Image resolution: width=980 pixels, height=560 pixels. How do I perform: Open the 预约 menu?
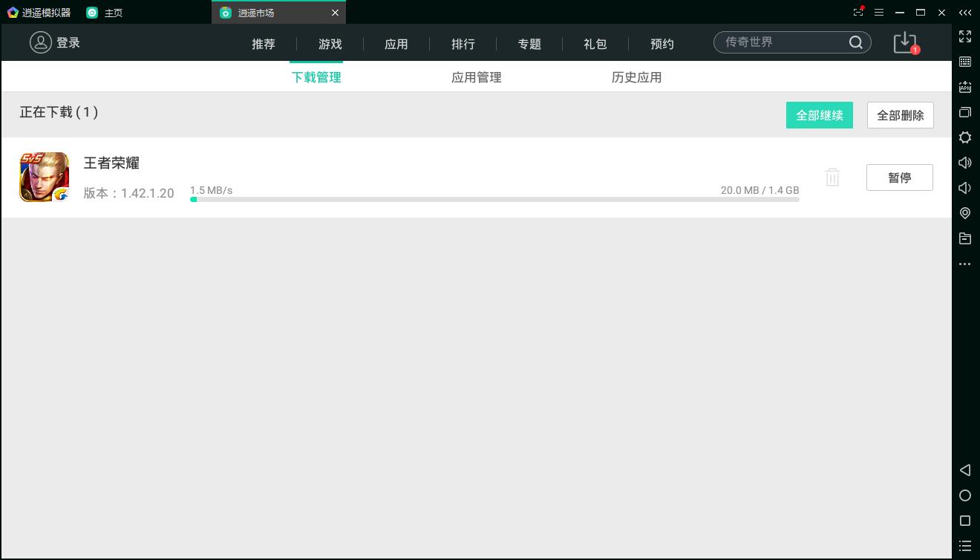(662, 44)
